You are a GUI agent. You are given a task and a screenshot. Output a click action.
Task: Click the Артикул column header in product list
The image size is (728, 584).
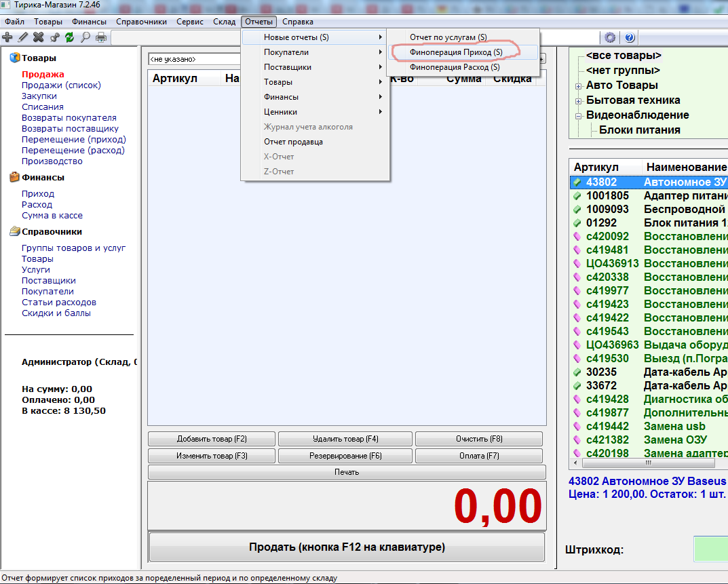coord(605,167)
